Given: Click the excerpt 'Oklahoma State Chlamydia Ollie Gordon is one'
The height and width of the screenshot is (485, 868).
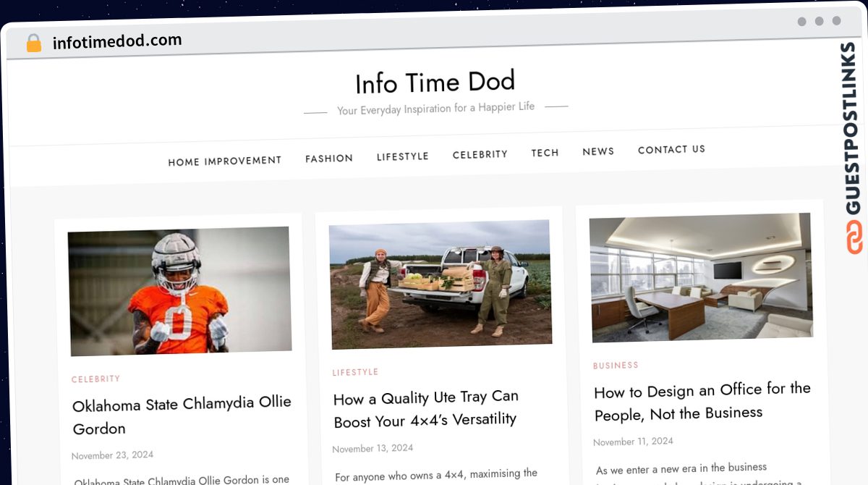Looking at the screenshot, I should point(182,480).
